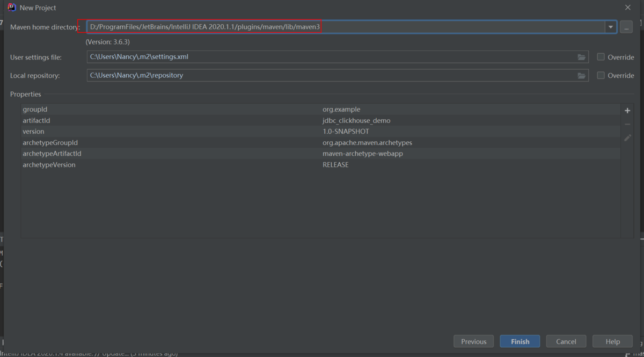Click the Finish button
The height and width of the screenshot is (357, 644).
520,341
